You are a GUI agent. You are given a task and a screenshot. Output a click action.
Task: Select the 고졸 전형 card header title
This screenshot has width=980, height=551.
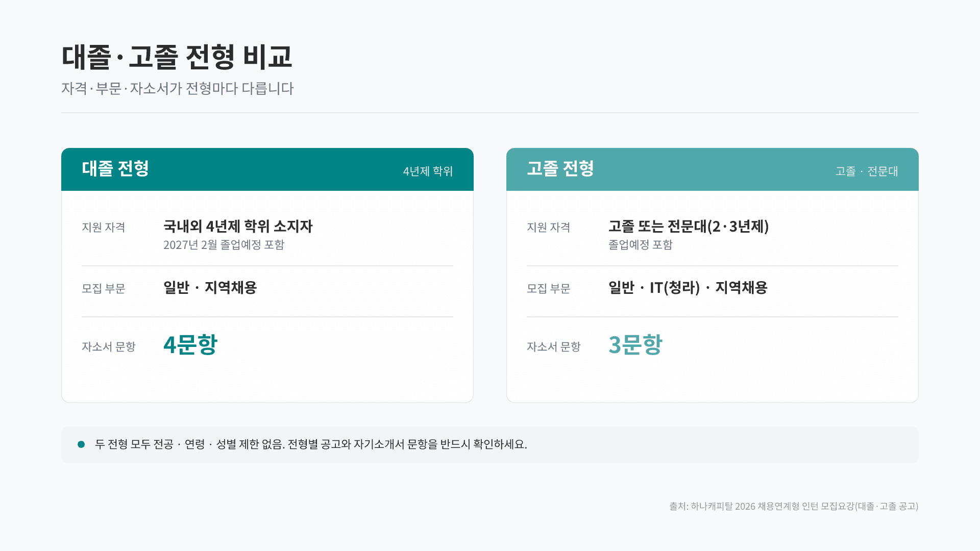(x=560, y=169)
